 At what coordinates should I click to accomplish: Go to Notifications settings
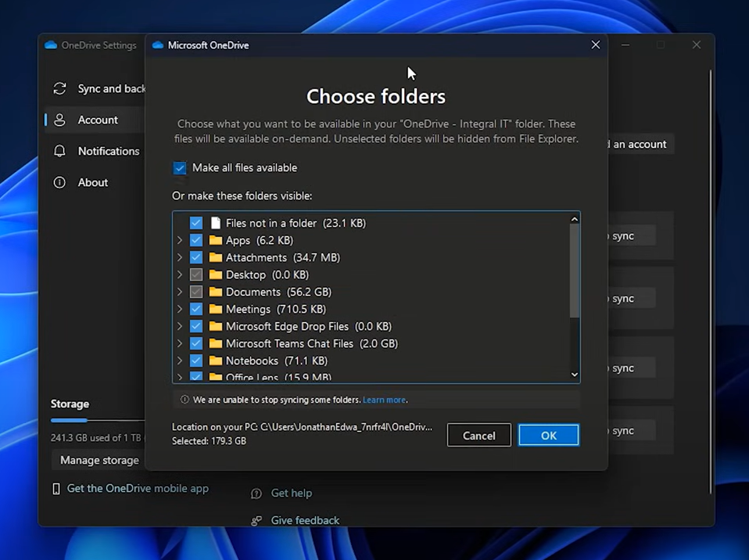95,151
